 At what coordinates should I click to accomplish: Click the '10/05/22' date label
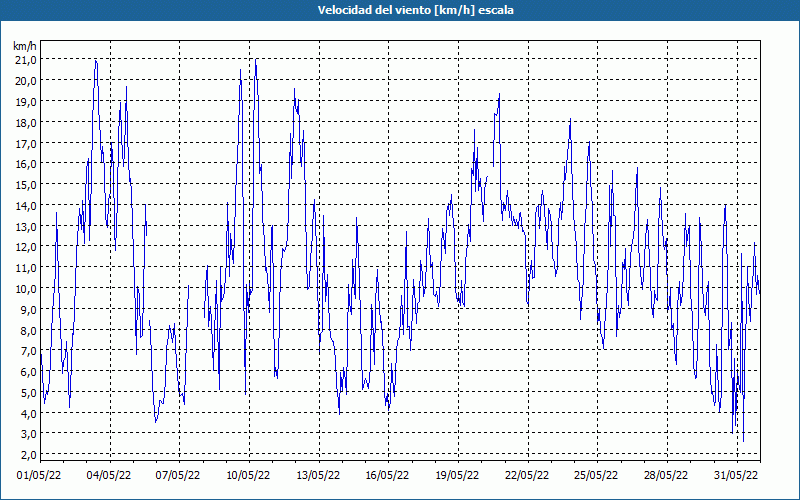tap(248, 476)
